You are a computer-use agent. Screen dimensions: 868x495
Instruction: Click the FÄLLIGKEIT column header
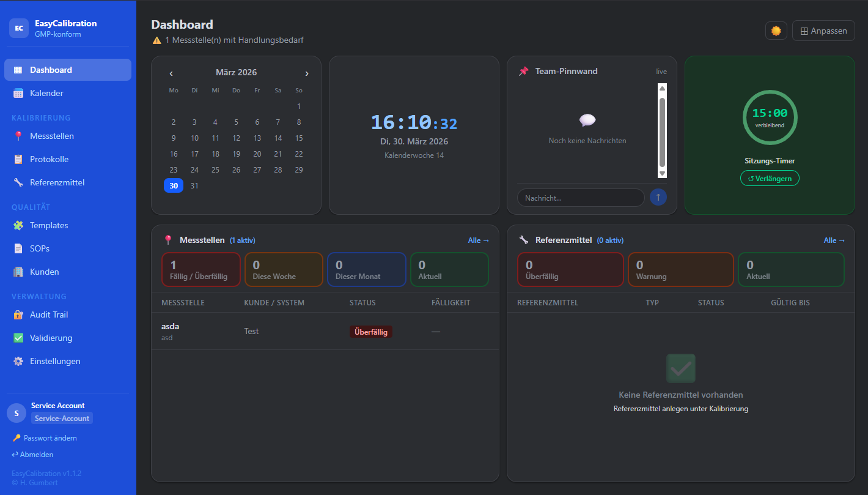(451, 303)
